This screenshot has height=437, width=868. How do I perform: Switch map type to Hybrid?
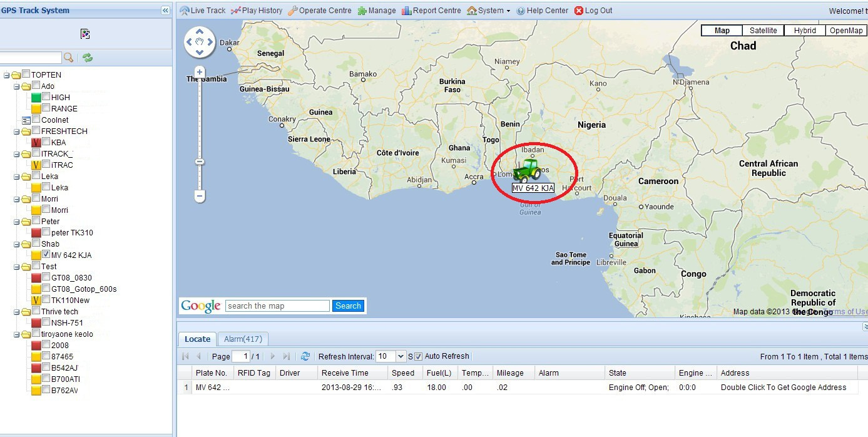(x=805, y=31)
